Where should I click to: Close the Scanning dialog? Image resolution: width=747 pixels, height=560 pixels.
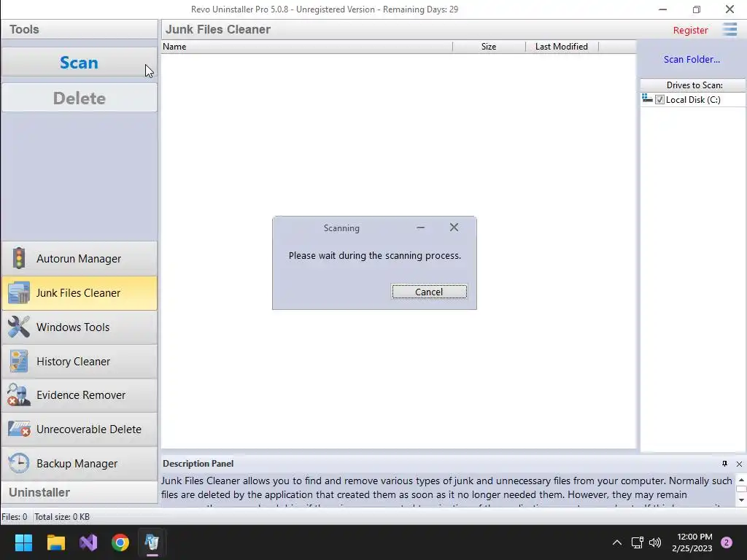tap(454, 227)
